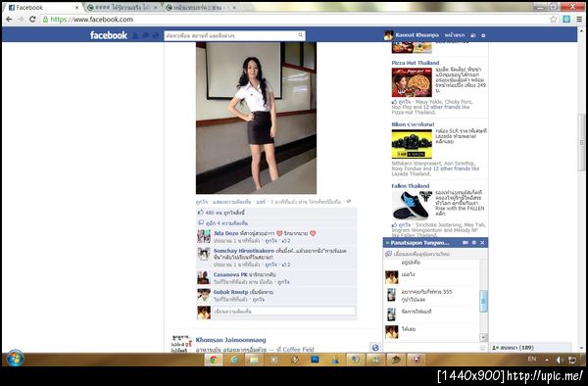Click the page vertical scrollbar
The height and width of the screenshot is (386, 588).
[581, 142]
